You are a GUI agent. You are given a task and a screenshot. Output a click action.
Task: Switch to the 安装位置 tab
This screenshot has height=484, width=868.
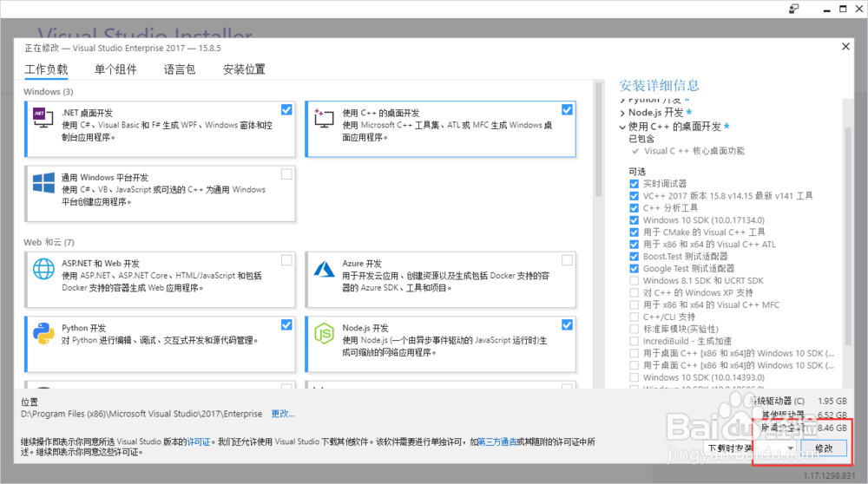click(x=244, y=69)
